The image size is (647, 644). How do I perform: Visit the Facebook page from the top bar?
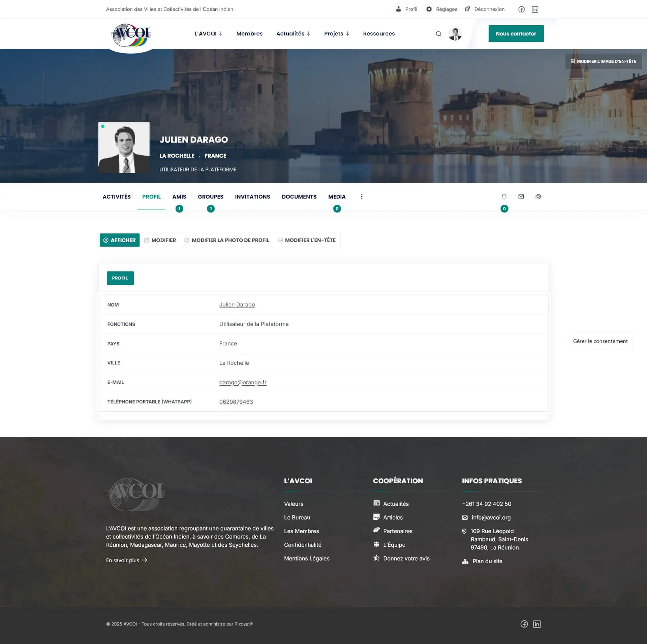click(522, 9)
